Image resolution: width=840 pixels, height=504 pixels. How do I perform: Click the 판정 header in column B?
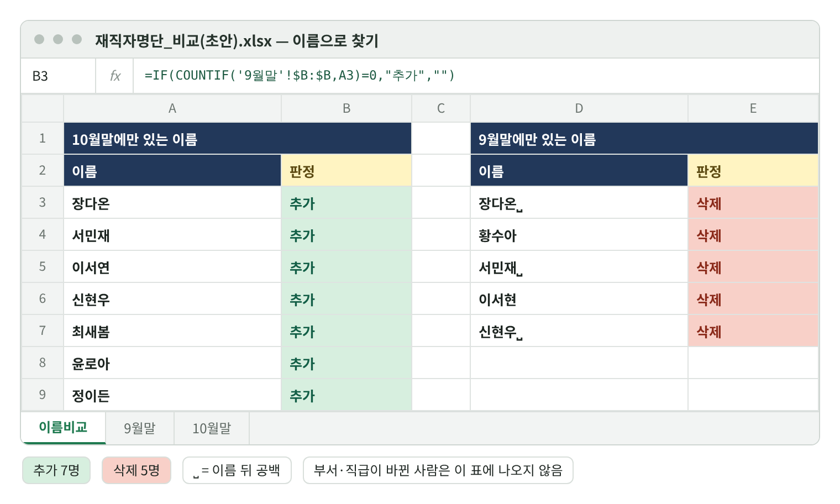coord(347,170)
